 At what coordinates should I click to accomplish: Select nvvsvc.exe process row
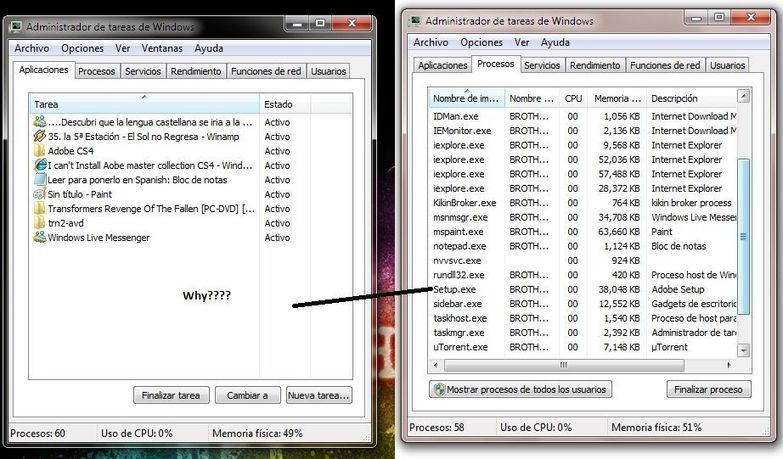click(583, 260)
